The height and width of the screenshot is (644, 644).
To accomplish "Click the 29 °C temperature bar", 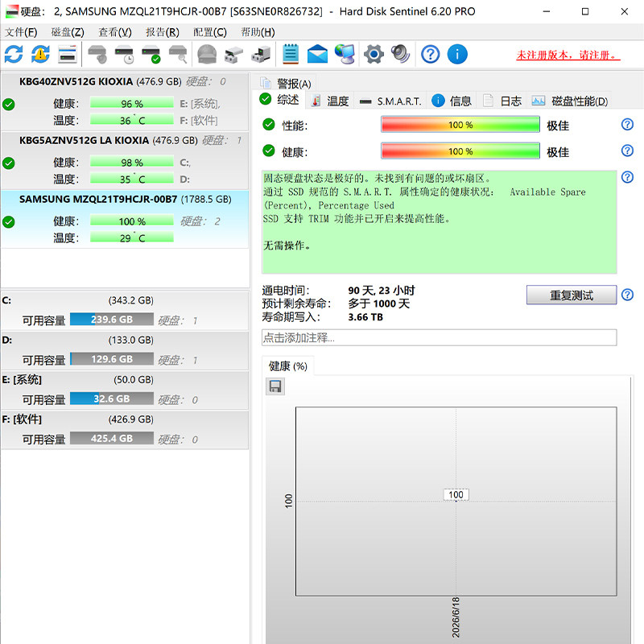I will click(132, 237).
